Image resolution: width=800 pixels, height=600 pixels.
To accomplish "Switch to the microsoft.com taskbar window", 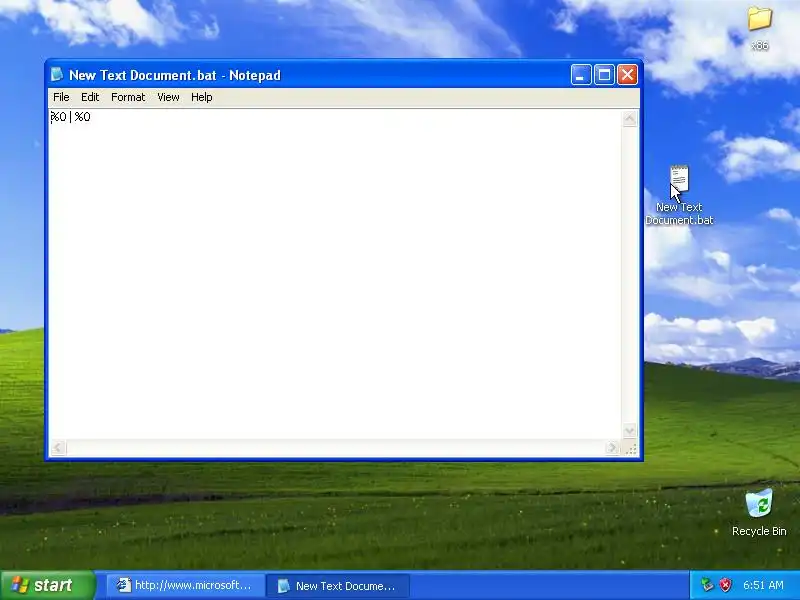I will (185, 585).
